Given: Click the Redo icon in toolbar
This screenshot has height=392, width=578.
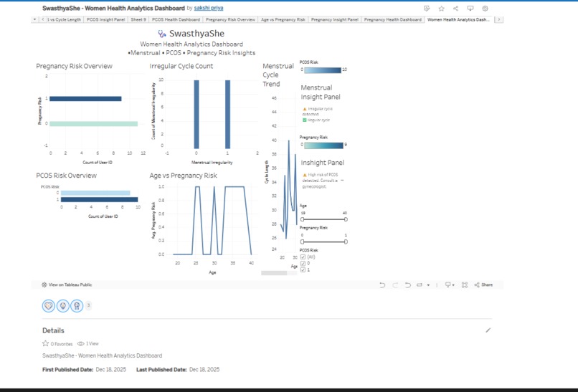Looking at the screenshot, I should [395, 285].
